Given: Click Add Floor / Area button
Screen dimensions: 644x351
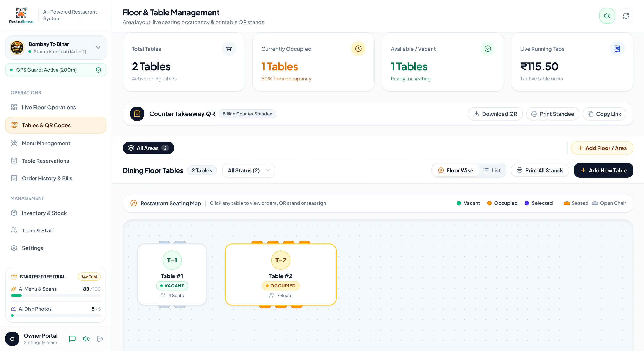Looking at the screenshot, I should pos(602,148).
